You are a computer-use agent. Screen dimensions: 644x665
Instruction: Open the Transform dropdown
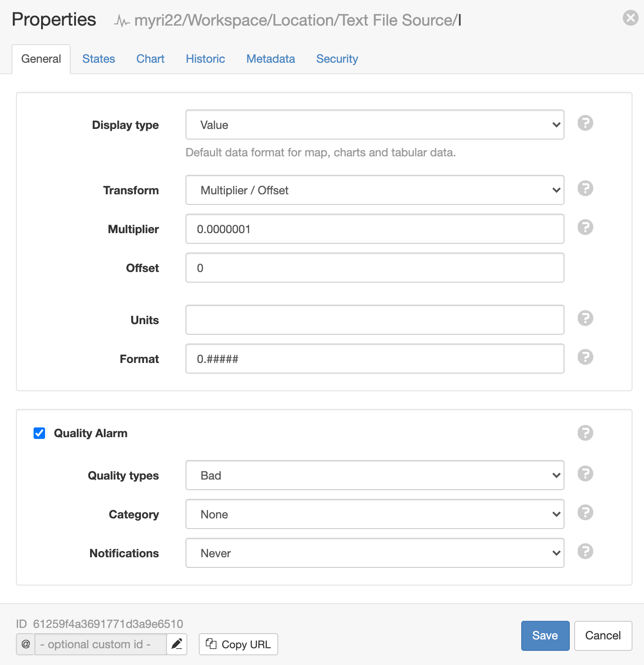pos(375,190)
